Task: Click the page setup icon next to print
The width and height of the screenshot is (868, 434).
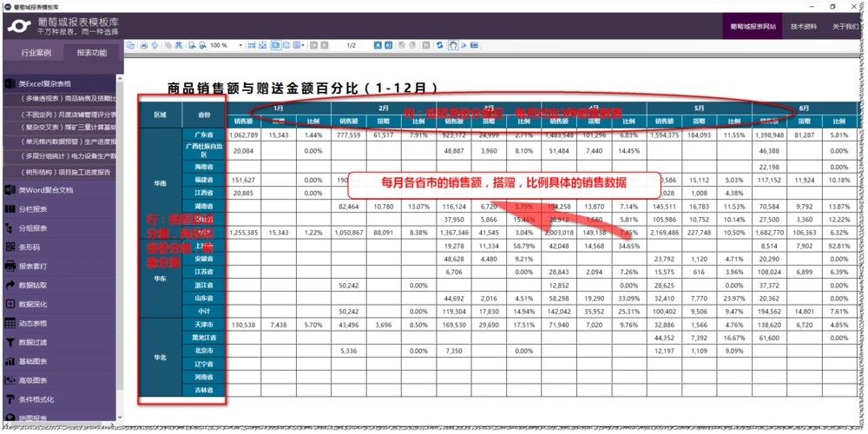Action: pyautogui.click(x=155, y=45)
